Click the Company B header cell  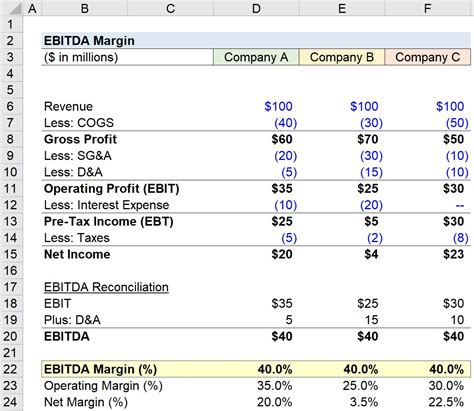[342, 57]
